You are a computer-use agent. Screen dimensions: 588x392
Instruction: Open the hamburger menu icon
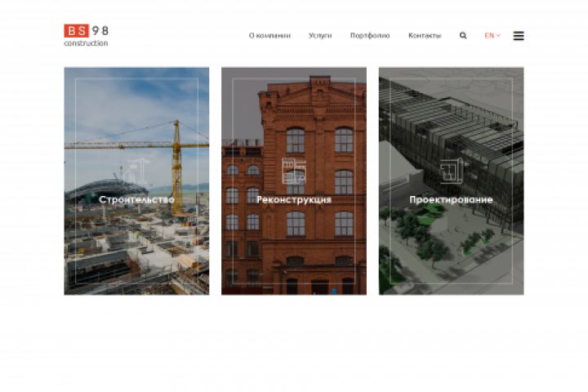click(x=519, y=36)
